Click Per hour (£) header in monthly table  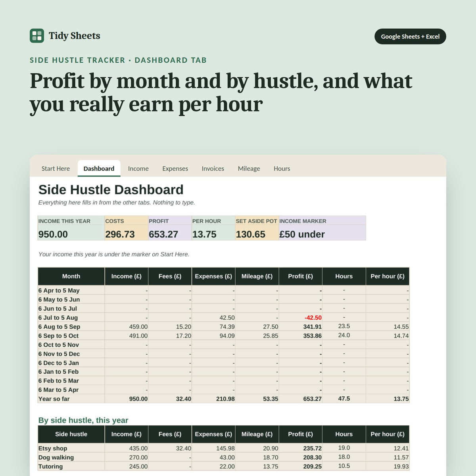tap(388, 276)
